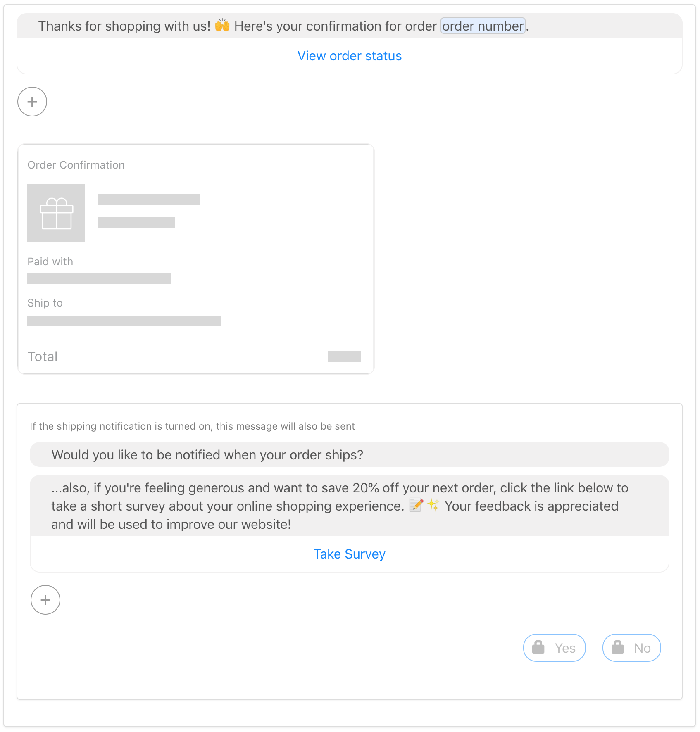This screenshot has width=700, height=732.
Task: Click the memo pencil emoji in survey text
Action: pyautogui.click(x=417, y=505)
